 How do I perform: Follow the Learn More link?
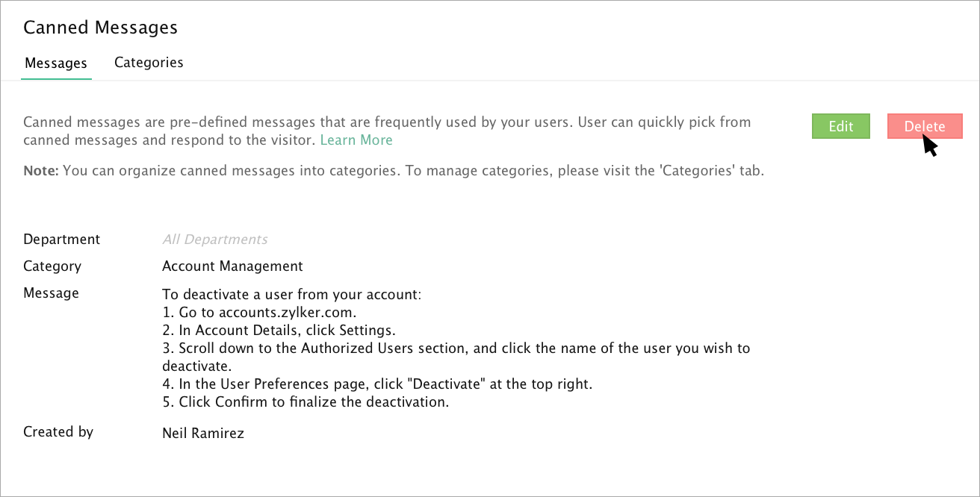[356, 140]
